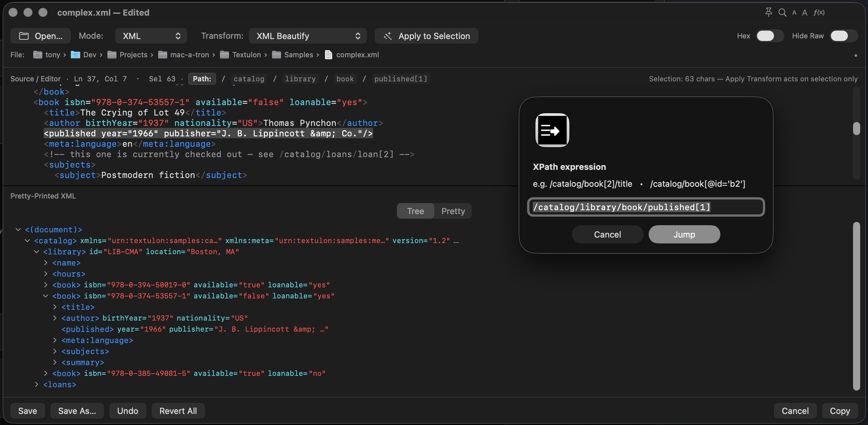The image size is (868, 425).
Task: Click the Save As... button
Action: [77, 411]
